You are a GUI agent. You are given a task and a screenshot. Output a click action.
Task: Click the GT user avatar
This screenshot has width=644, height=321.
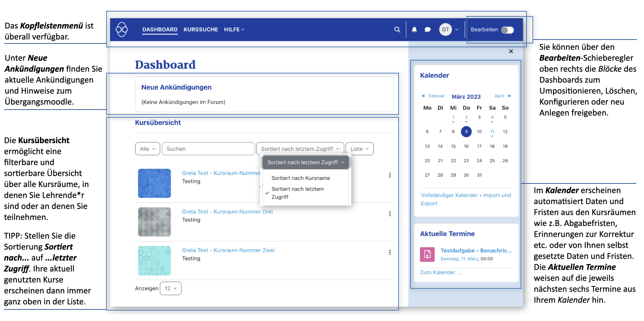[x=445, y=30]
